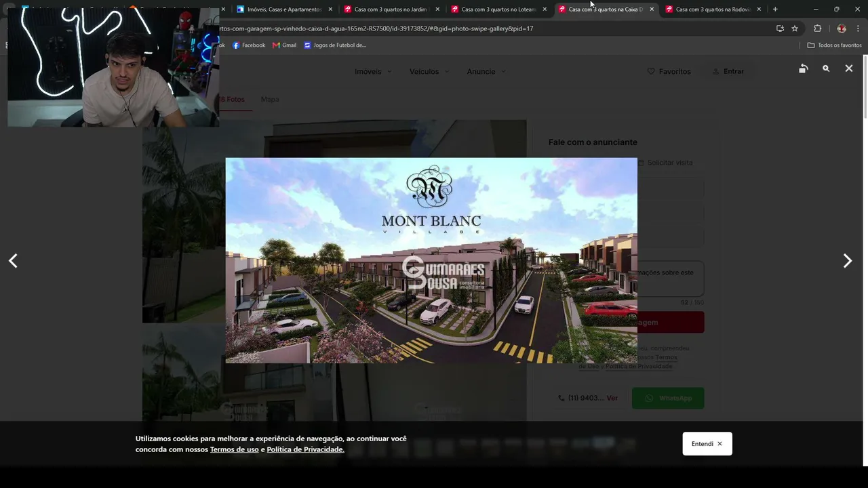Image resolution: width=868 pixels, height=488 pixels.
Task: Expand the Imóveis dropdown menu
Action: coord(373,71)
